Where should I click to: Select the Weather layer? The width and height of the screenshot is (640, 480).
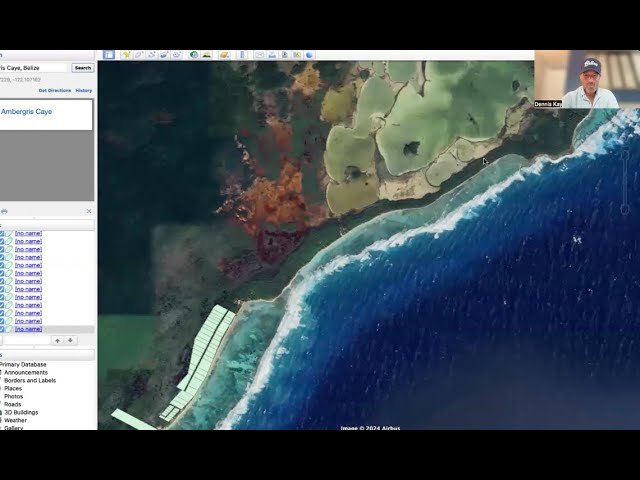pyautogui.click(x=16, y=420)
